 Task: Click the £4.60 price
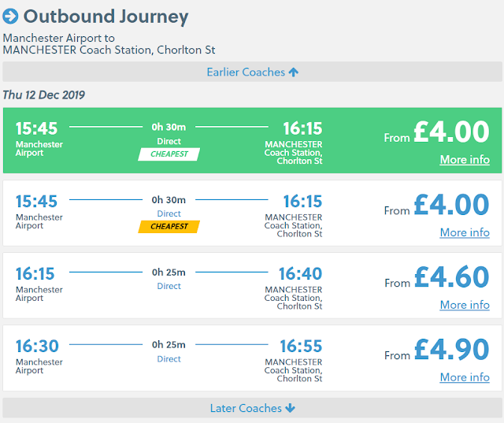pos(451,278)
